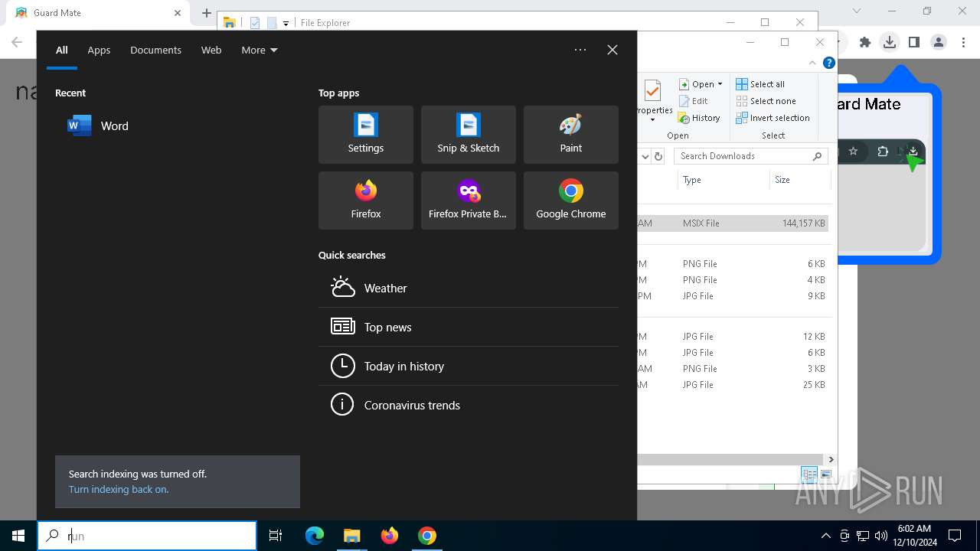
Task: Click Invert selection in File Explorer
Action: (773, 118)
